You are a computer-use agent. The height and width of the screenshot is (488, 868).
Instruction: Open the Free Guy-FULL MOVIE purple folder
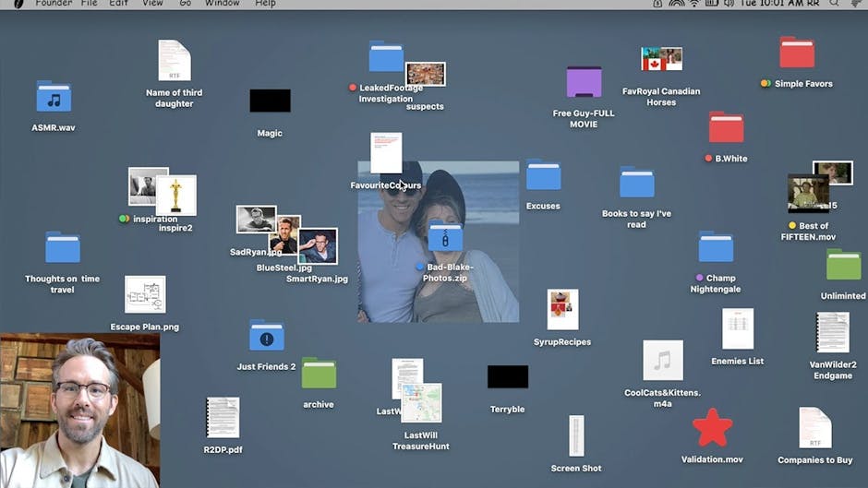coord(584,82)
